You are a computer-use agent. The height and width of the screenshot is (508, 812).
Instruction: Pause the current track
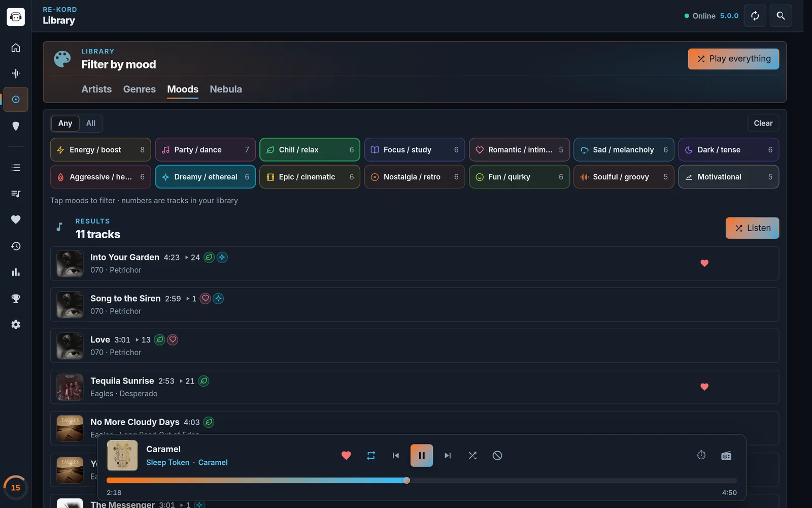pyautogui.click(x=421, y=456)
